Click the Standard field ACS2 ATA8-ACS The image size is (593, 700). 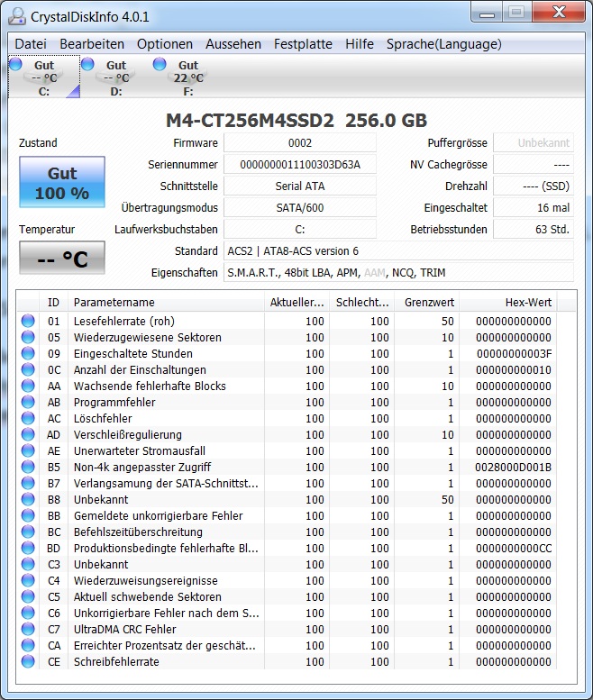(398, 250)
